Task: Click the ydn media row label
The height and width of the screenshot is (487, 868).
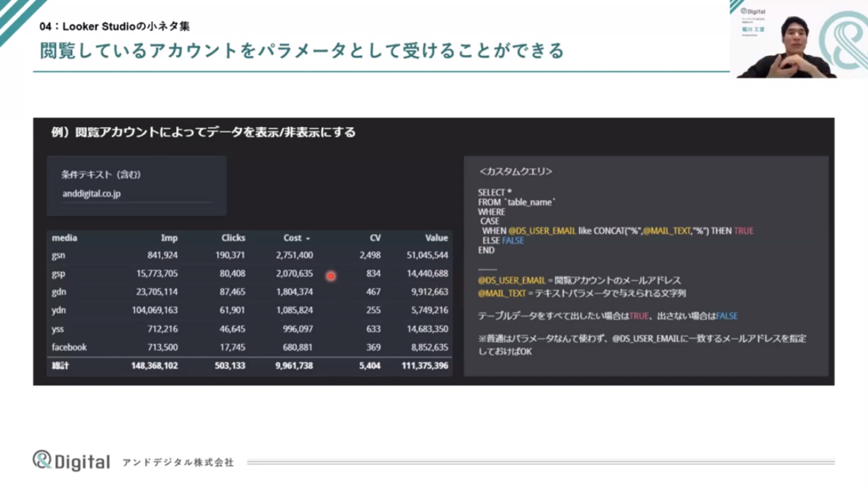Action: point(59,310)
